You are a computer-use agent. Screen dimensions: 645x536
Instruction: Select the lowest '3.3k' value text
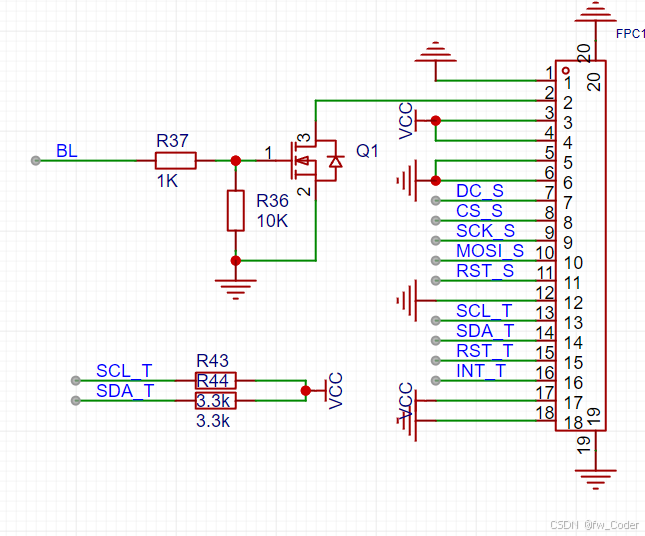[213, 421]
